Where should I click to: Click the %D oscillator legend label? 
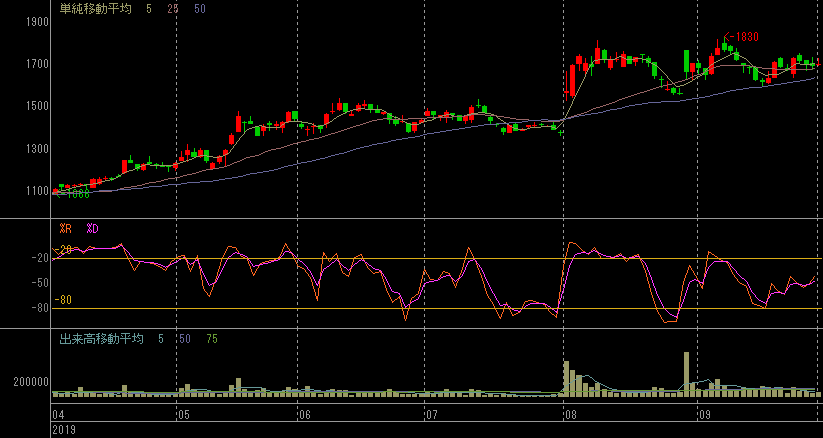click(93, 229)
